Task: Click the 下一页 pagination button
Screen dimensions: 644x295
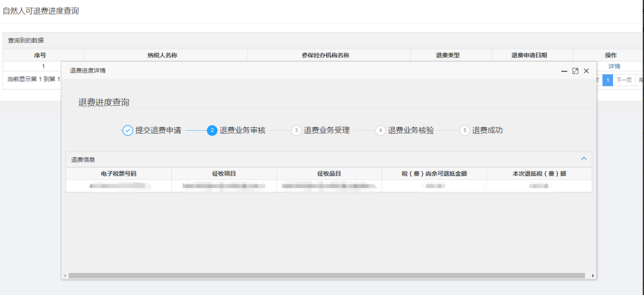Action: (x=624, y=80)
